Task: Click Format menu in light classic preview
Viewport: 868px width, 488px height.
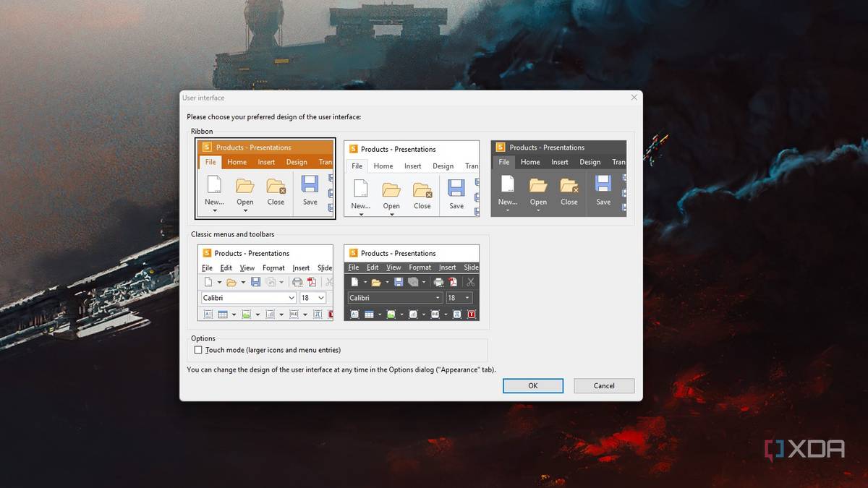Action: point(273,268)
